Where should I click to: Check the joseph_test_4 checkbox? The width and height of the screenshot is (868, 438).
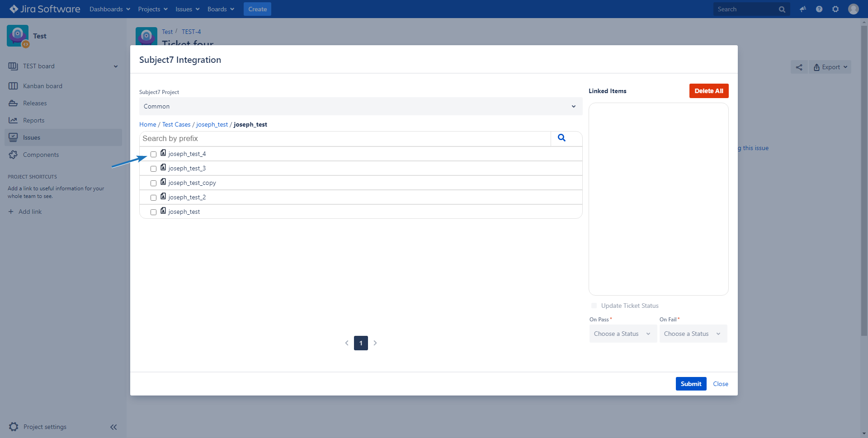click(154, 155)
